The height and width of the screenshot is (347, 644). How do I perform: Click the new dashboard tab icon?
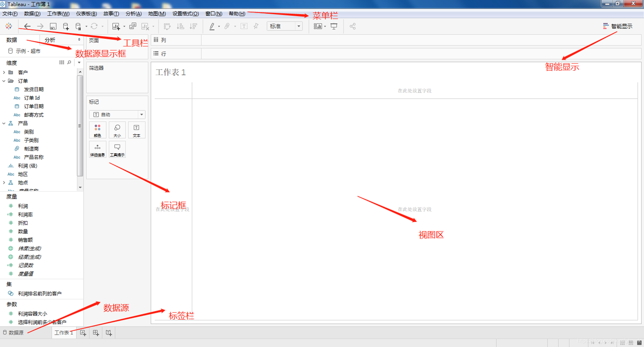pos(96,333)
